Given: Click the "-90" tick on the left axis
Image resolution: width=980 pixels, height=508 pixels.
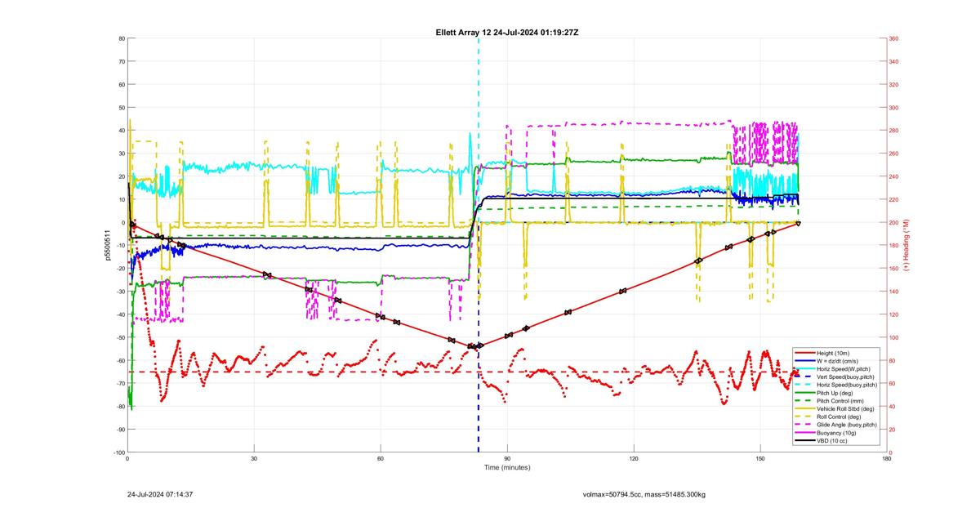Looking at the screenshot, I should (x=120, y=430).
